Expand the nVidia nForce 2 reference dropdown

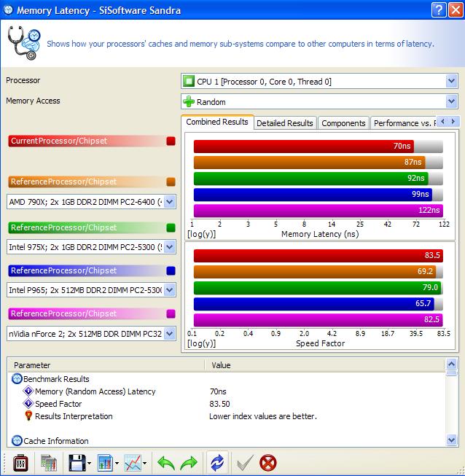click(170, 334)
